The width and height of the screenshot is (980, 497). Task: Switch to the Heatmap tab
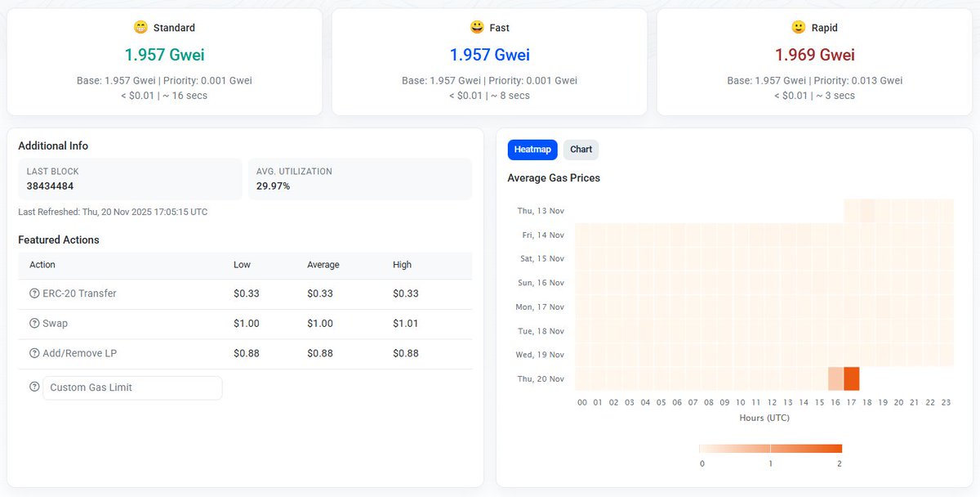coord(532,150)
